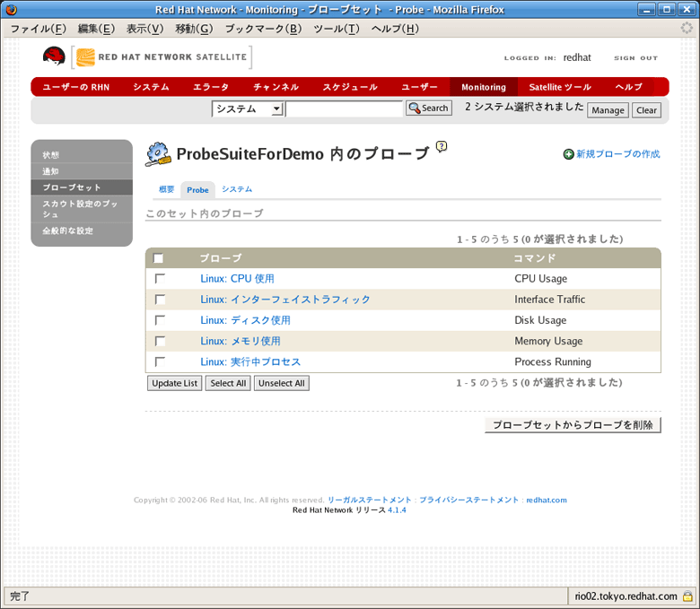Check the Linux: インターフェイストラフィック checkbox

click(160, 300)
